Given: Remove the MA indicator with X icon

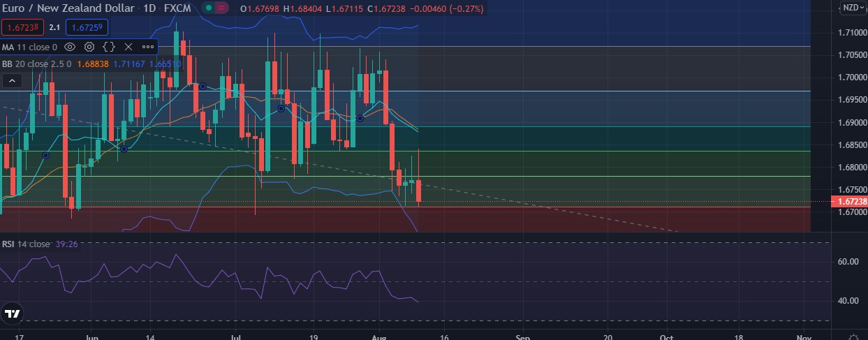Looking at the screenshot, I should tap(128, 47).
